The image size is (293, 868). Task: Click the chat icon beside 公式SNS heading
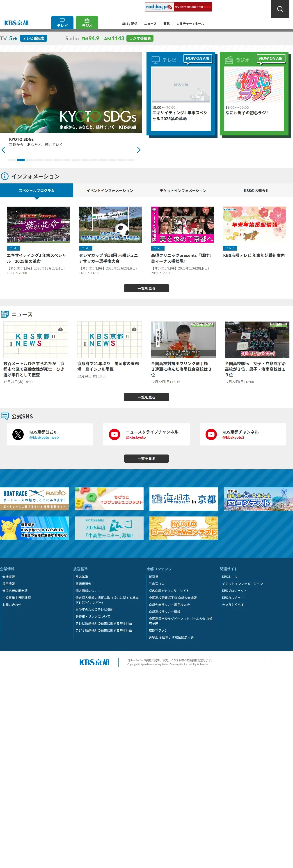coord(5,416)
